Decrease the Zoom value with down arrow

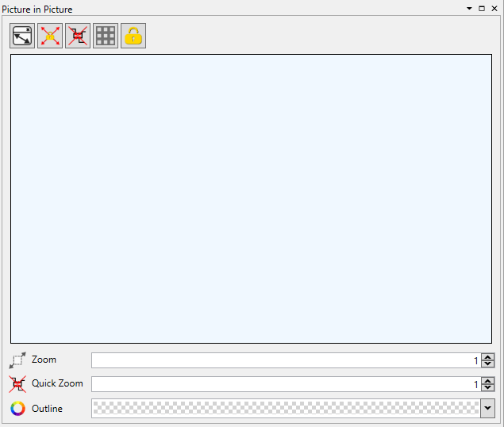(x=488, y=364)
